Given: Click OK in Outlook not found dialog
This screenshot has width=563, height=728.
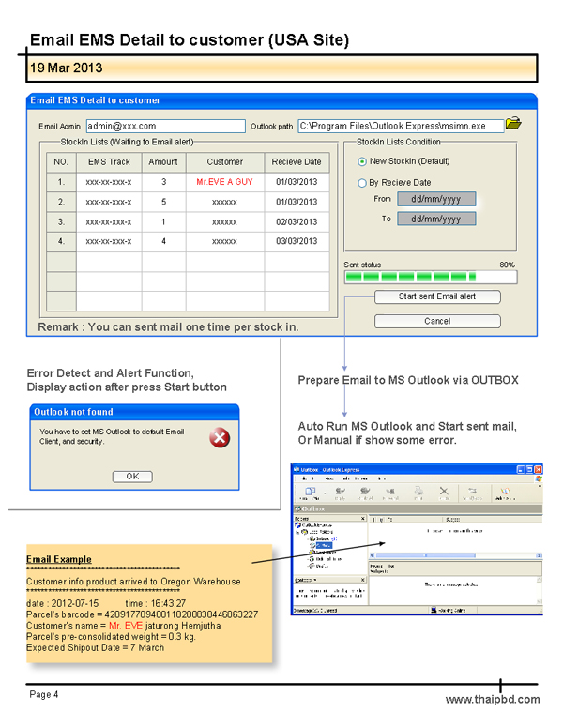Looking at the screenshot, I should 132,477.
